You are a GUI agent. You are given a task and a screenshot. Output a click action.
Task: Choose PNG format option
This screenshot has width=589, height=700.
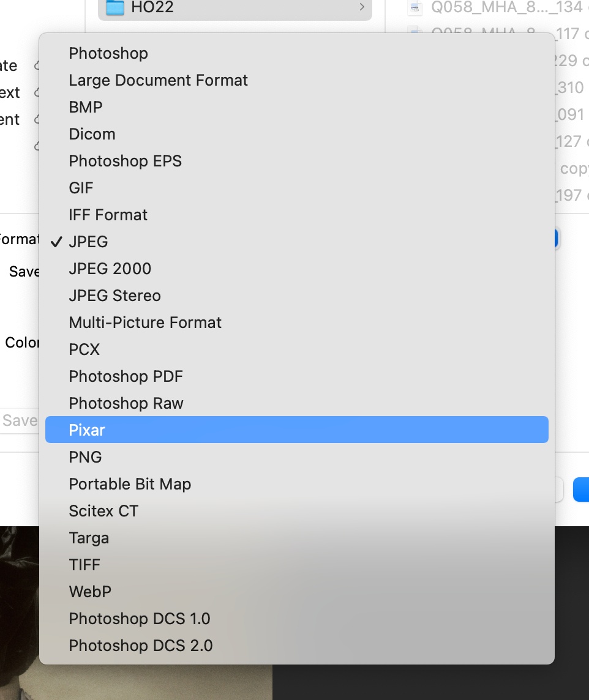tap(296, 457)
